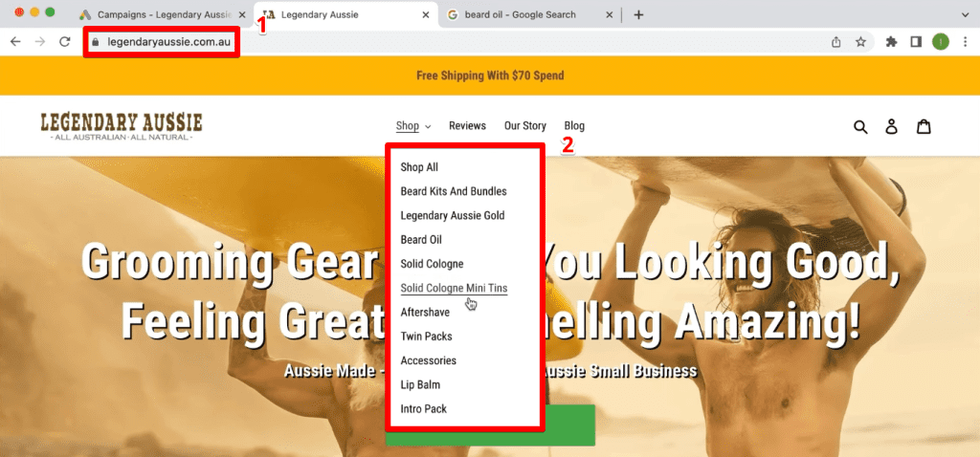Screen dimensions: 980x457
Task: Choose Legendary Aussie Gold
Action: (453, 215)
